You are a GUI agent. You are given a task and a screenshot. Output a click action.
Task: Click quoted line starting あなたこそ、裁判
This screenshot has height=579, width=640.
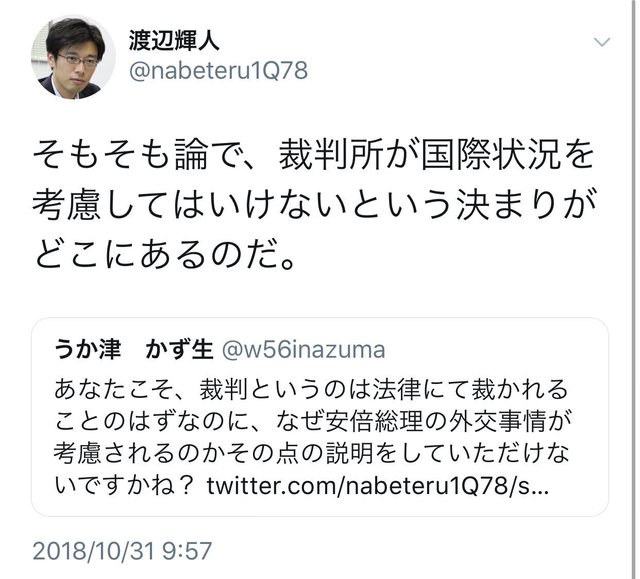click(x=311, y=389)
